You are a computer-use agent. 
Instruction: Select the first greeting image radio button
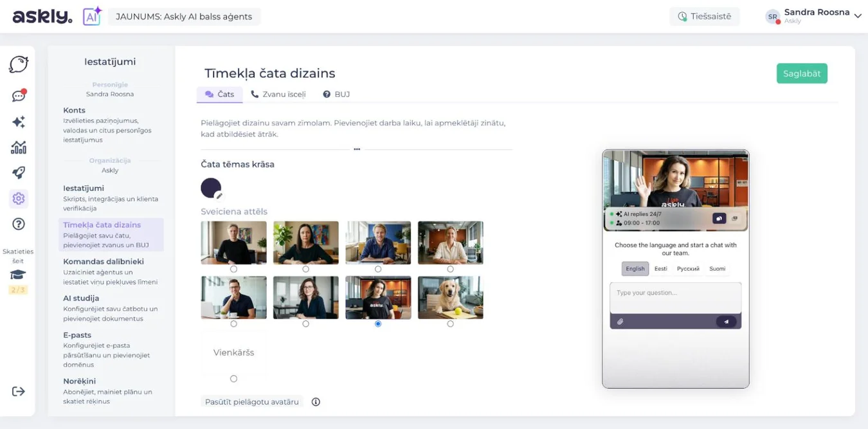[x=233, y=269]
